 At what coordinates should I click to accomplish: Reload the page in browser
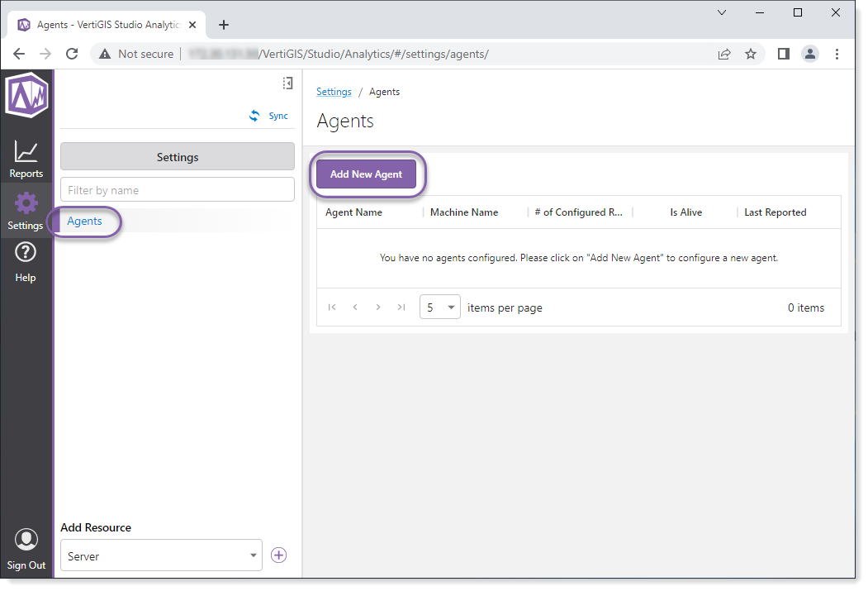[x=72, y=55]
